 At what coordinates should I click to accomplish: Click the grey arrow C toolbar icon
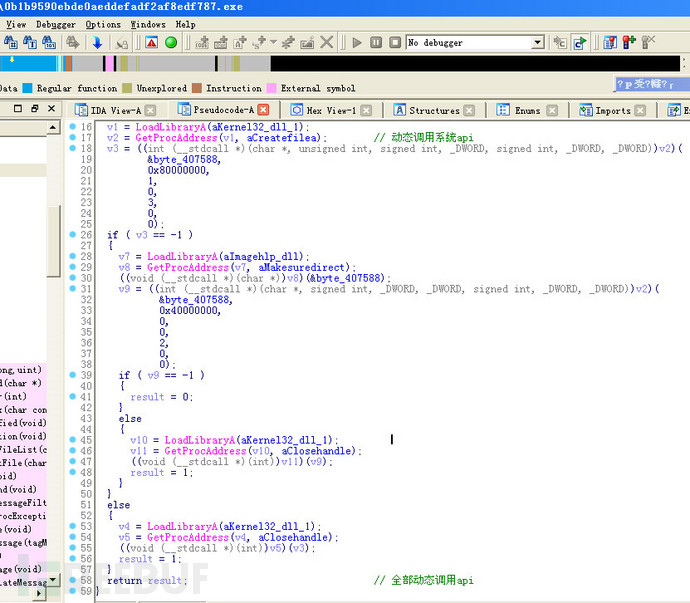click(560, 43)
